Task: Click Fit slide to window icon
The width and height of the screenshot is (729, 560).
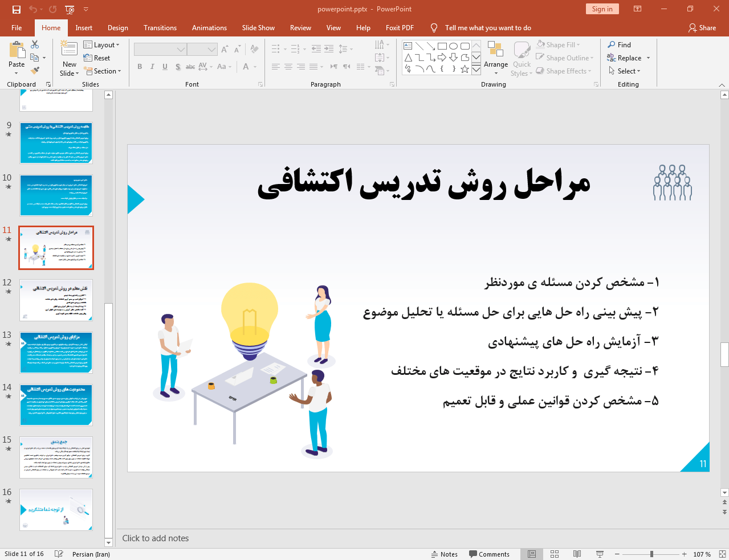Action: pyautogui.click(x=722, y=554)
